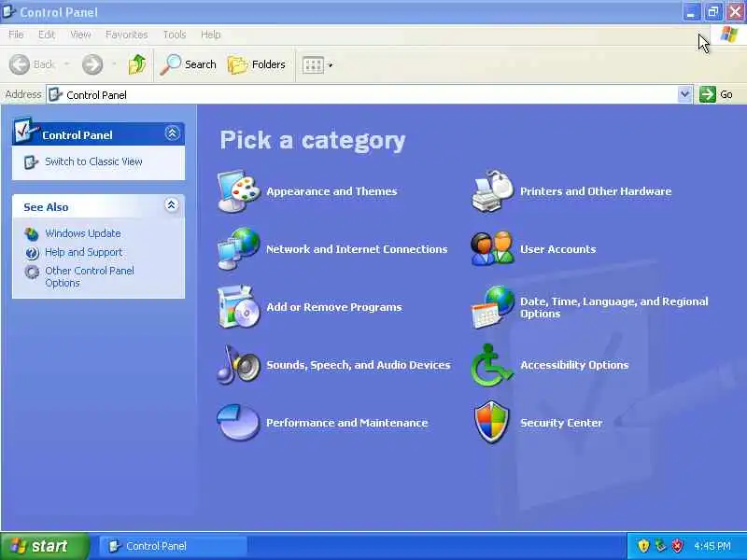The image size is (747, 560).
Task: Open the Appearance and Themes palette icon
Action: [x=239, y=191]
